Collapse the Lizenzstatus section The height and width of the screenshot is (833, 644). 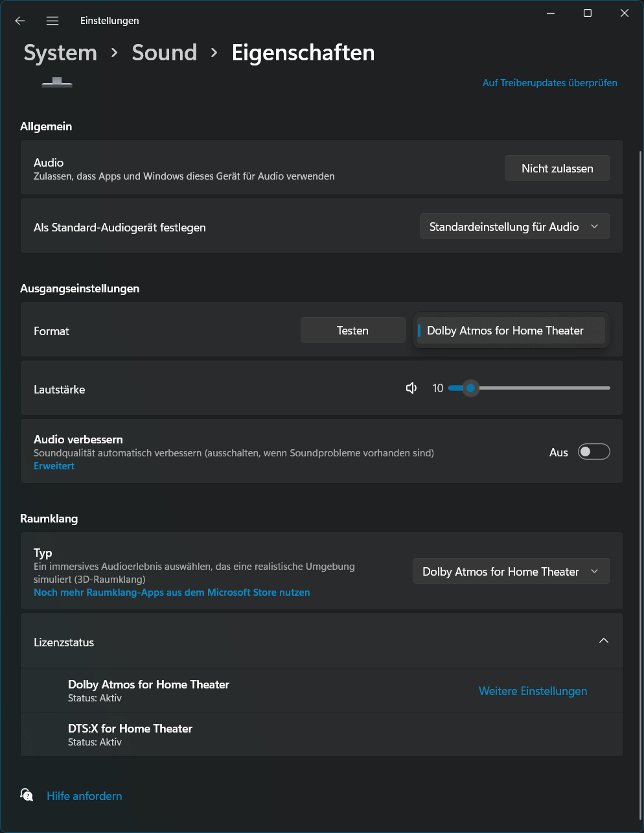click(x=603, y=641)
